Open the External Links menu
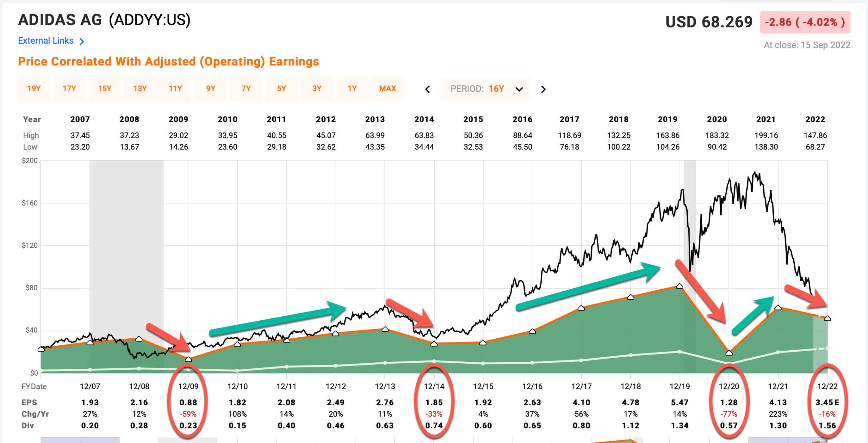Screen dimensions: 868x443 [x=45, y=41]
